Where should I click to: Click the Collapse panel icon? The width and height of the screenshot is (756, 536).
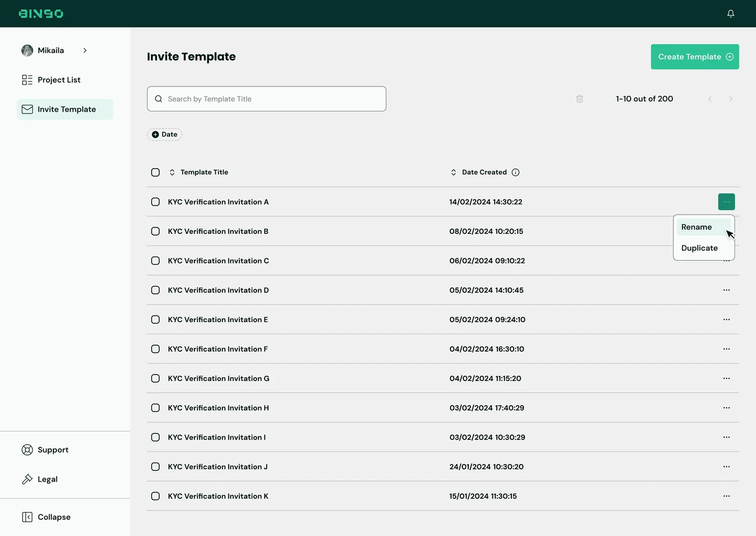(x=27, y=517)
